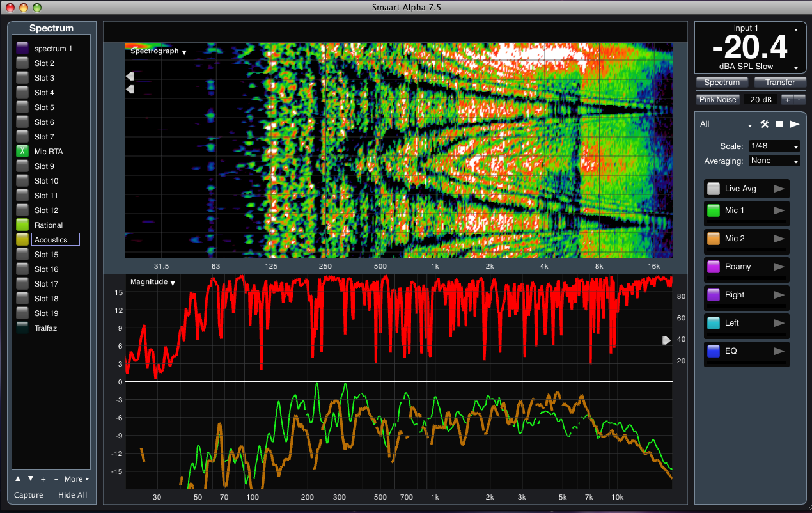
Task: Click the Mic 2 orange color swatch
Action: pyautogui.click(x=714, y=239)
